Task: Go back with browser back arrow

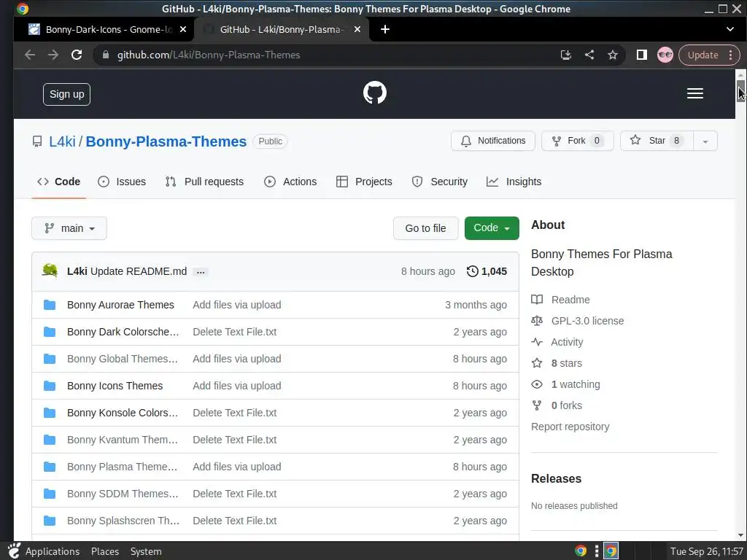Action: coord(30,55)
